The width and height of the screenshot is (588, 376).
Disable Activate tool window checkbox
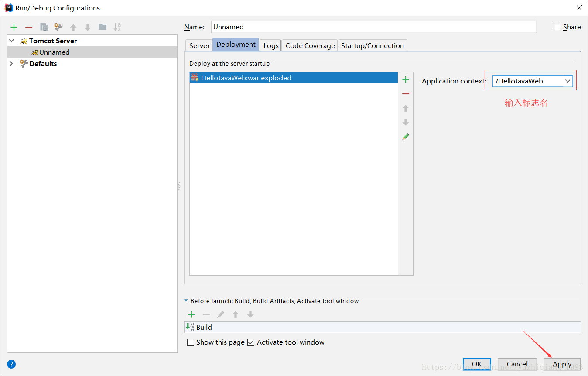251,342
